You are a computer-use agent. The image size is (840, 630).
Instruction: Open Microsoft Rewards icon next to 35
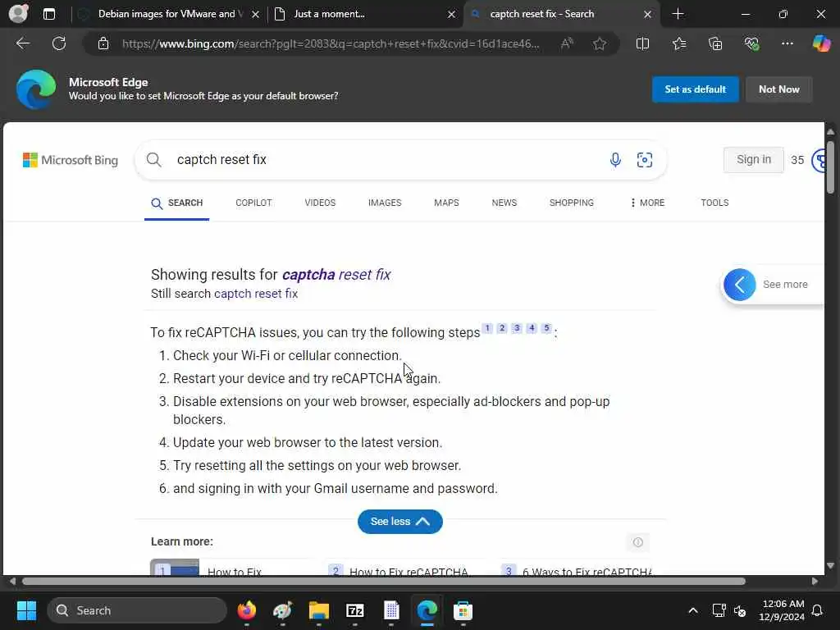coord(819,160)
